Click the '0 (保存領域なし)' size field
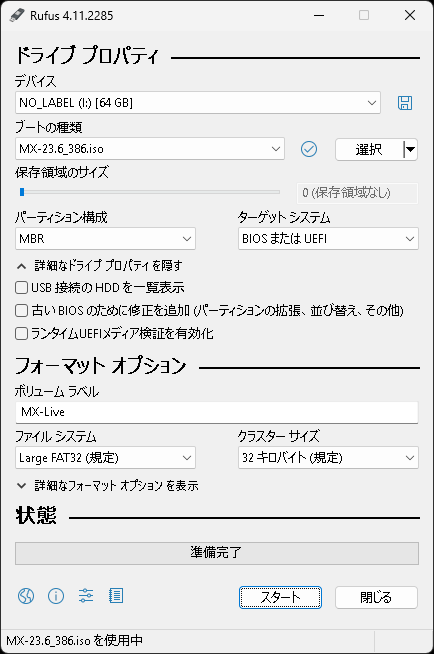 tap(357, 193)
